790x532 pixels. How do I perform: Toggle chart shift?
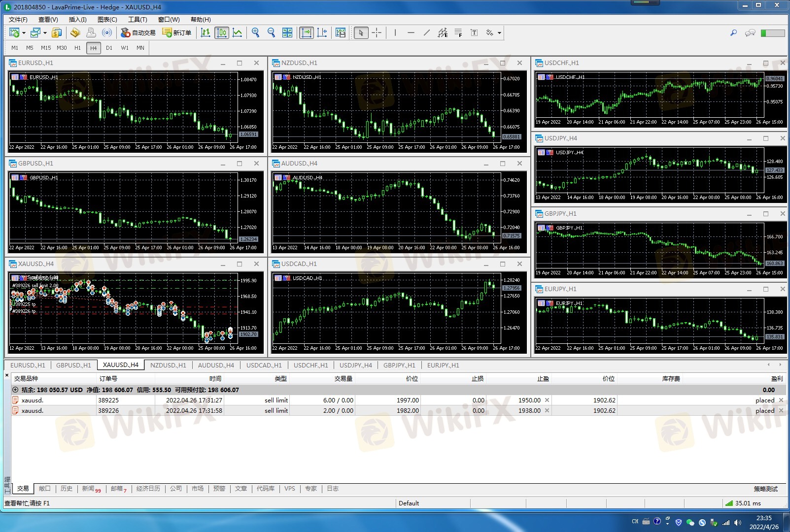[322, 33]
